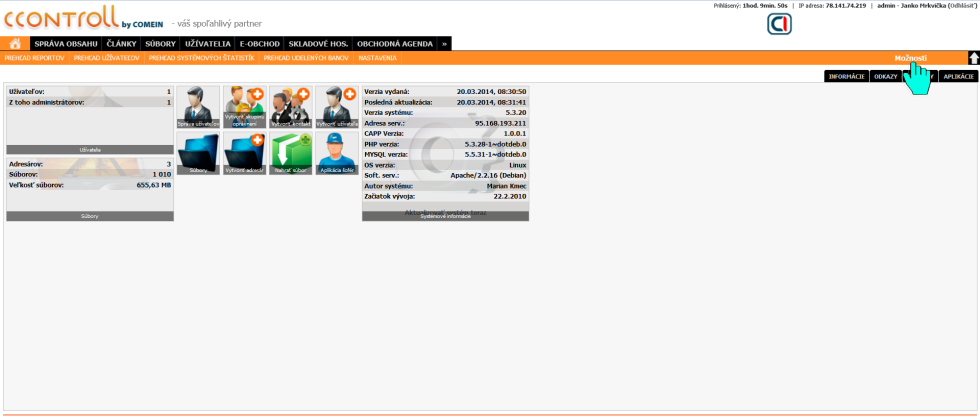Click the IP adresa 78.141.74.219 text
Image resolution: width=980 pixels, height=417 pixels.
point(832,5)
